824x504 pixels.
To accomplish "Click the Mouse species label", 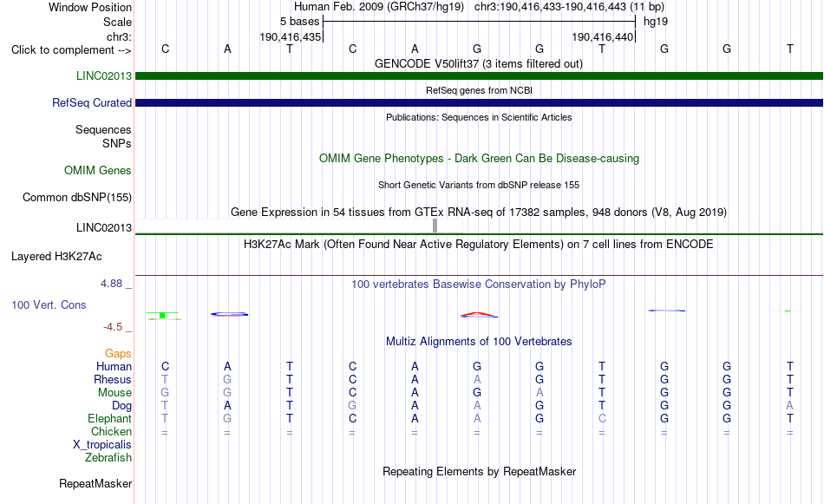I will tap(114, 393).
